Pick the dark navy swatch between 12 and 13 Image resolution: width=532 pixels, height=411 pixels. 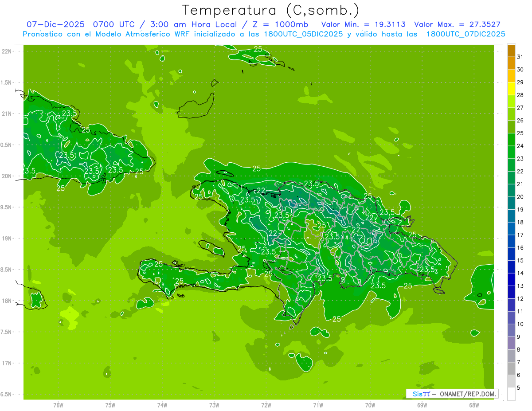511,292
